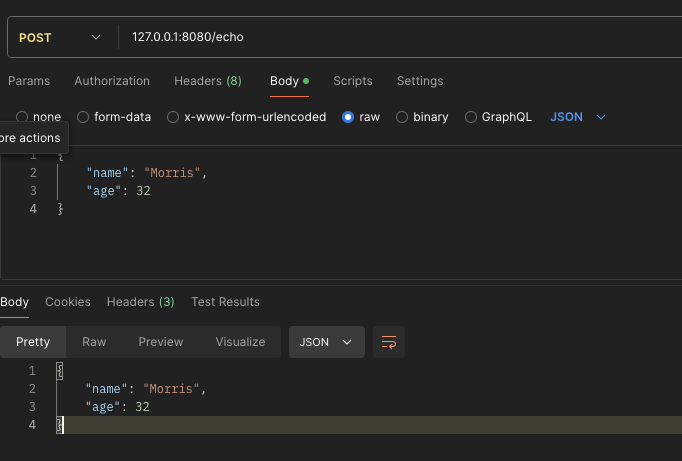This screenshot has height=461, width=682.
Task: Select the GraphQL body option
Action: tap(471, 117)
